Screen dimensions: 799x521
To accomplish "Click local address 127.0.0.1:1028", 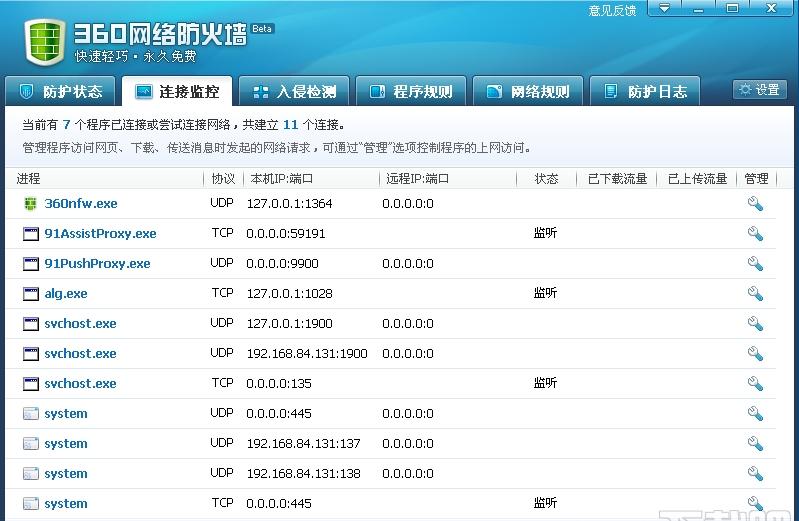I will pos(289,294).
